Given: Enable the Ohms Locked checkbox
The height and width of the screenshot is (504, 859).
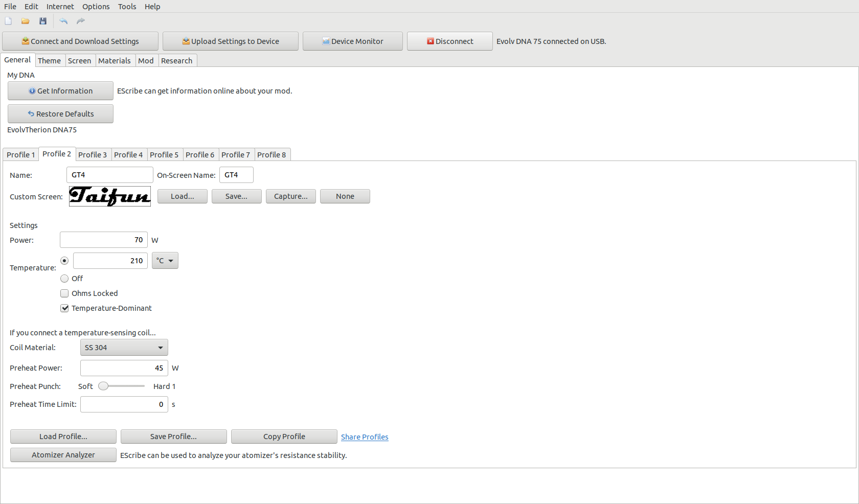Looking at the screenshot, I should (x=64, y=293).
